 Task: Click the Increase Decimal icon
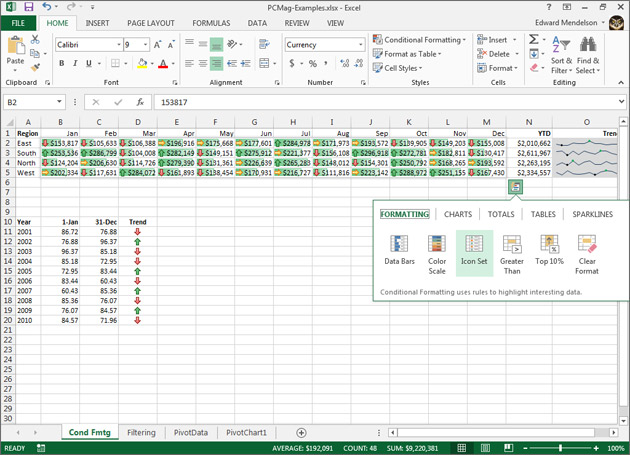344,64
